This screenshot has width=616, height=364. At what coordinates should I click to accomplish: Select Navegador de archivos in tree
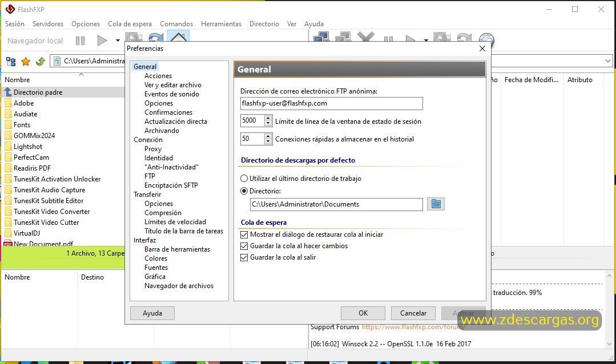pos(179,286)
